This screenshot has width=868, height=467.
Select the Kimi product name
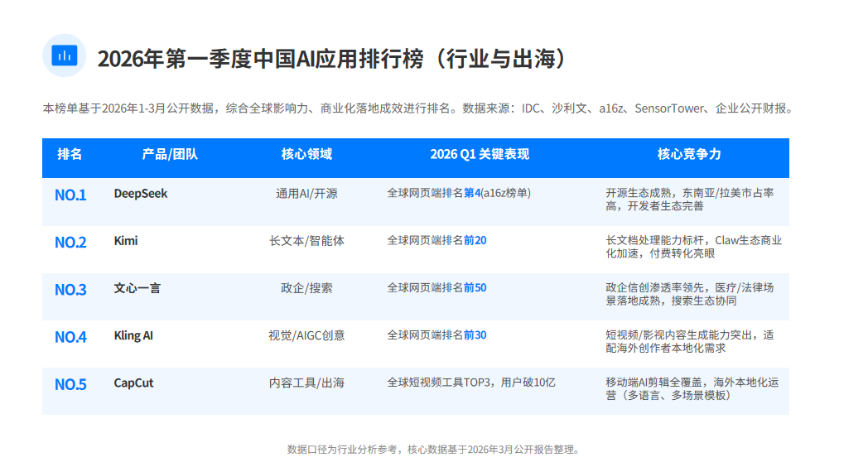[x=126, y=241]
